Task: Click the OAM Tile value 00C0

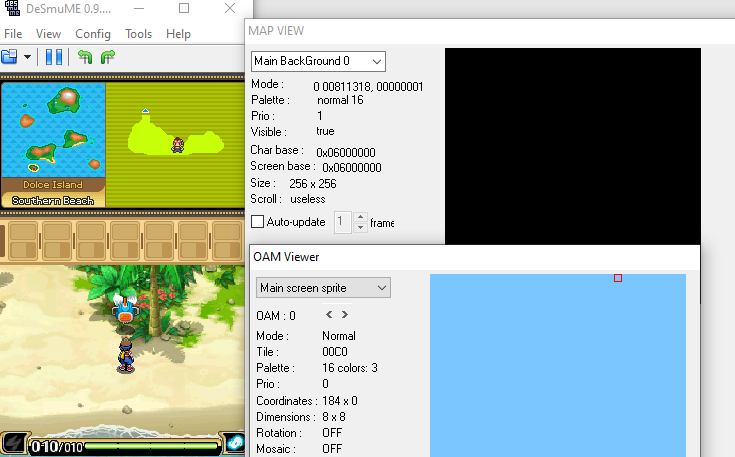Action: pos(335,352)
